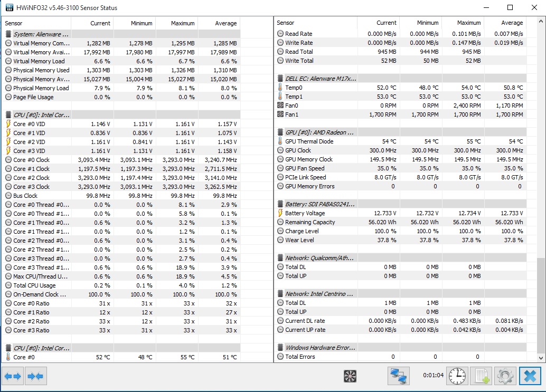Select the System: Alienware group header
546x392 pixels.
(x=122, y=34)
